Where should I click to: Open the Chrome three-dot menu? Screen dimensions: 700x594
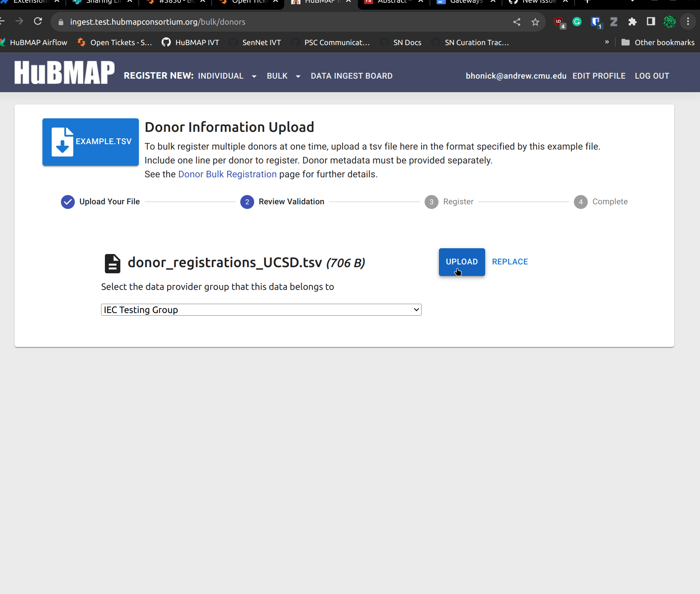click(688, 22)
